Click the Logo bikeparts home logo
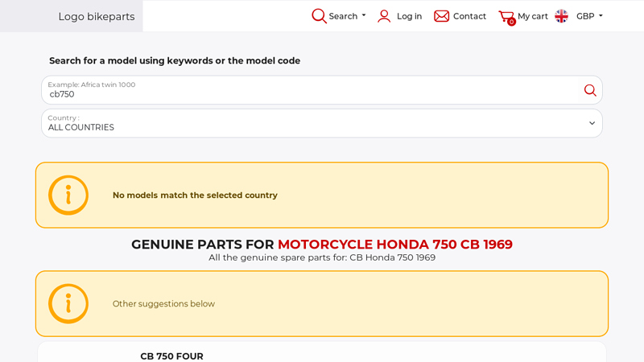The width and height of the screenshot is (644, 362). [x=96, y=16]
